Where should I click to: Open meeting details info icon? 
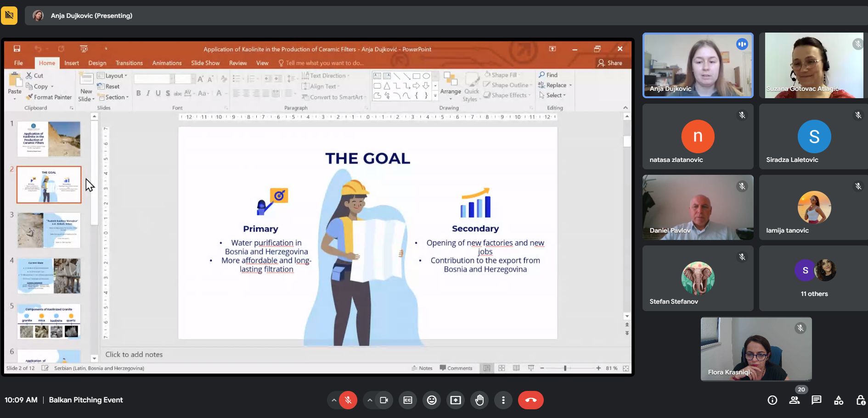click(772, 400)
